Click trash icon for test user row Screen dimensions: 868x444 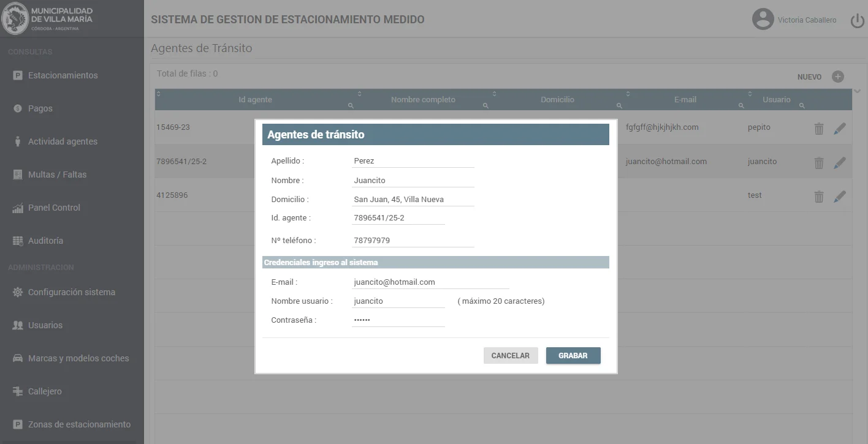pyautogui.click(x=818, y=197)
